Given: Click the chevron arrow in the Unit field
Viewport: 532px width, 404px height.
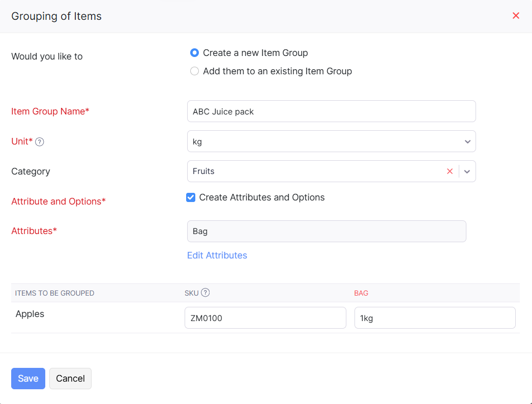Looking at the screenshot, I should point(467,141).
